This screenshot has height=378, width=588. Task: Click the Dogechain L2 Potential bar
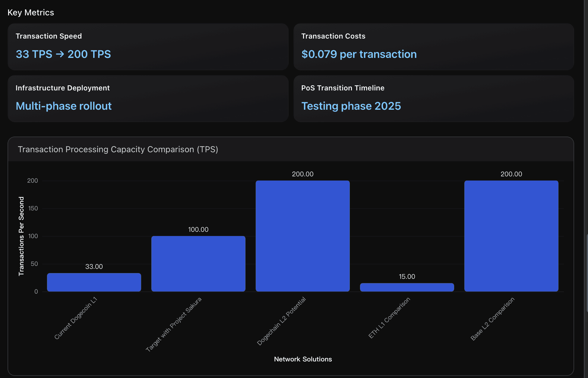[302, 236]
